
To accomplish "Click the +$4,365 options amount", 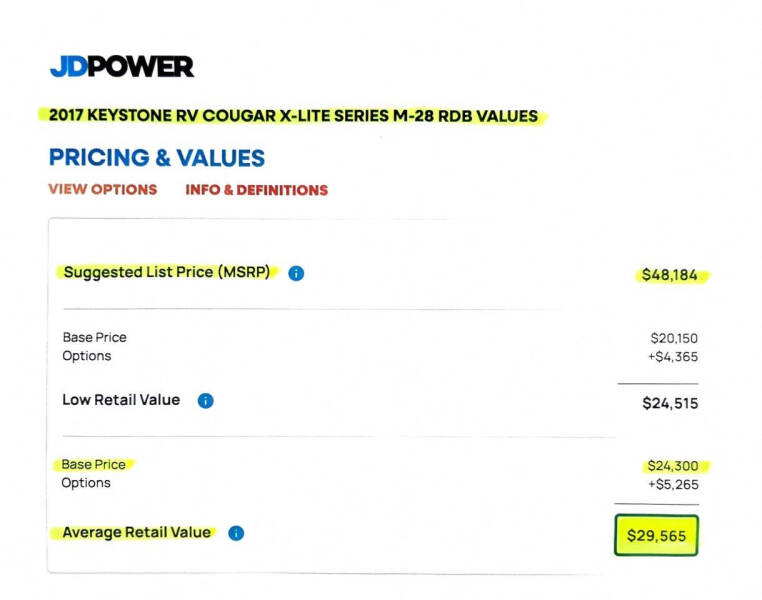I will (x=673, y=357).
